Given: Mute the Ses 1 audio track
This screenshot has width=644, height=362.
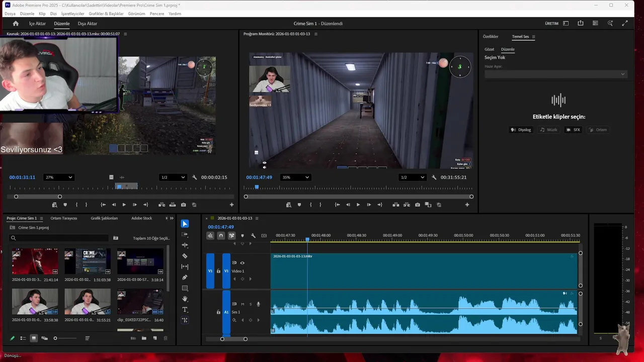Looking at the screenshot, I should 243,304.
